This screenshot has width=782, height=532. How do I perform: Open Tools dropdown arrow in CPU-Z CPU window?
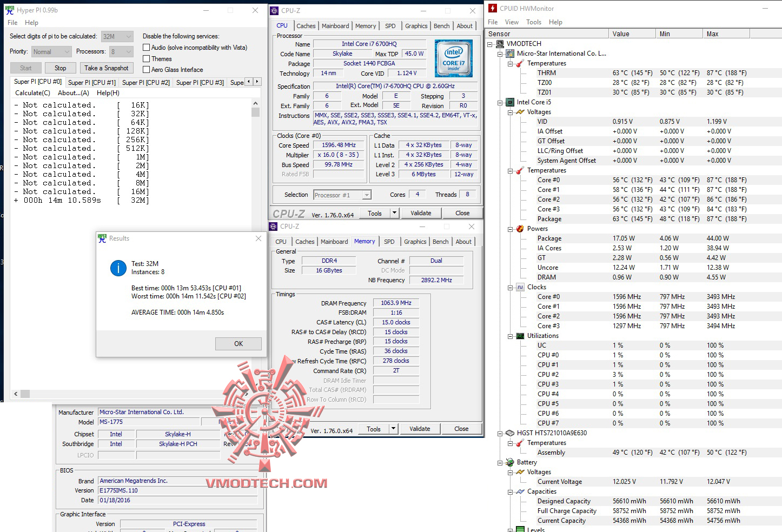pyautogui.click(x=394, y=213)
